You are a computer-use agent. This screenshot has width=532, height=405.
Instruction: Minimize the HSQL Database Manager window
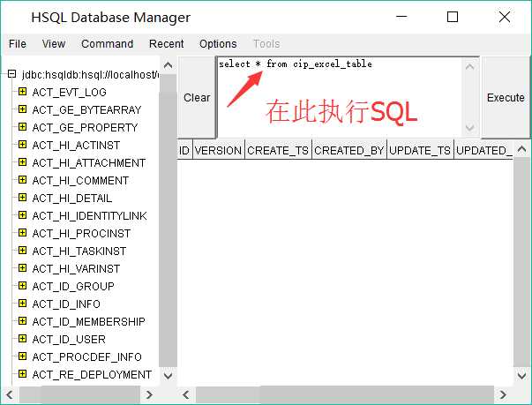[x=401, y=17]
